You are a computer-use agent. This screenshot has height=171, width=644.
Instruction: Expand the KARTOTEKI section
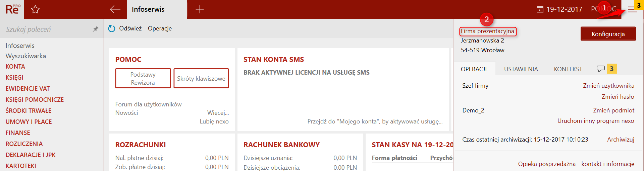pos(21,166)
